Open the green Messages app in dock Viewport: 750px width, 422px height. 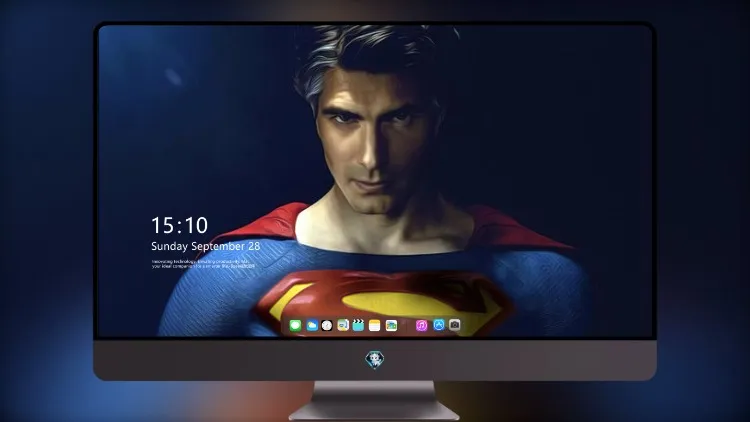[295, 326]
